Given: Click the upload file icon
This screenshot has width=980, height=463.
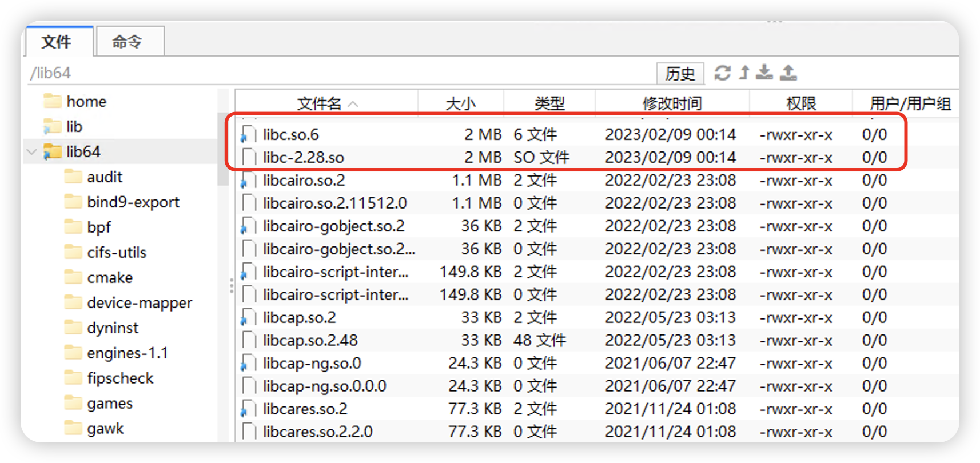Looking at the screenshot, I should click(x=788, y=73).
